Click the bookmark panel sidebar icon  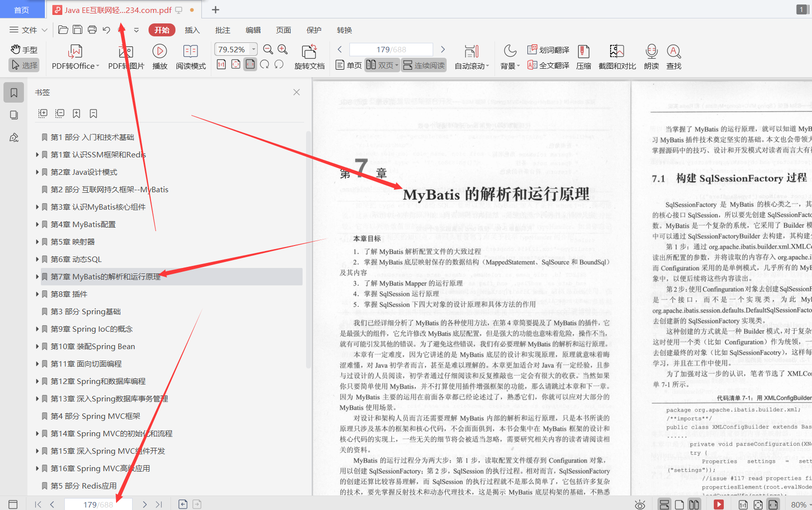tap(14, 93)
